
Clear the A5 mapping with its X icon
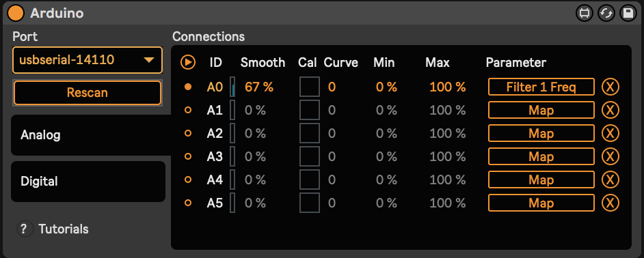coord(611,203)
